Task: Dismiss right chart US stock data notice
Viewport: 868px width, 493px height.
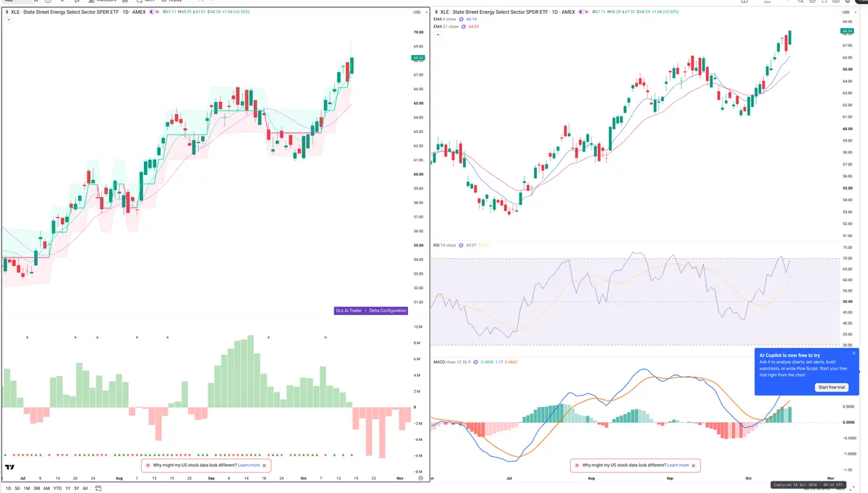Action: pos(694,466)
